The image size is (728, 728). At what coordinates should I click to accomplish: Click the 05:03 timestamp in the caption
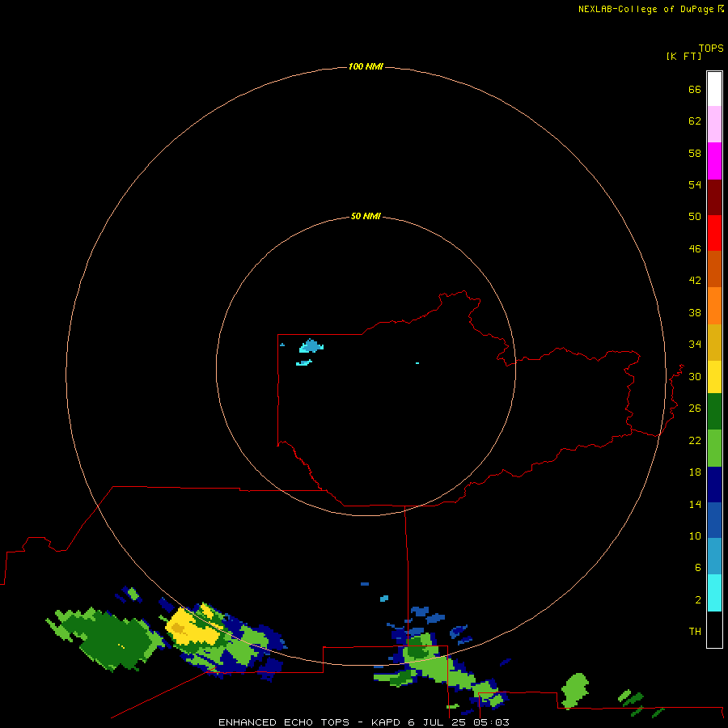click(x=491, y=722)
